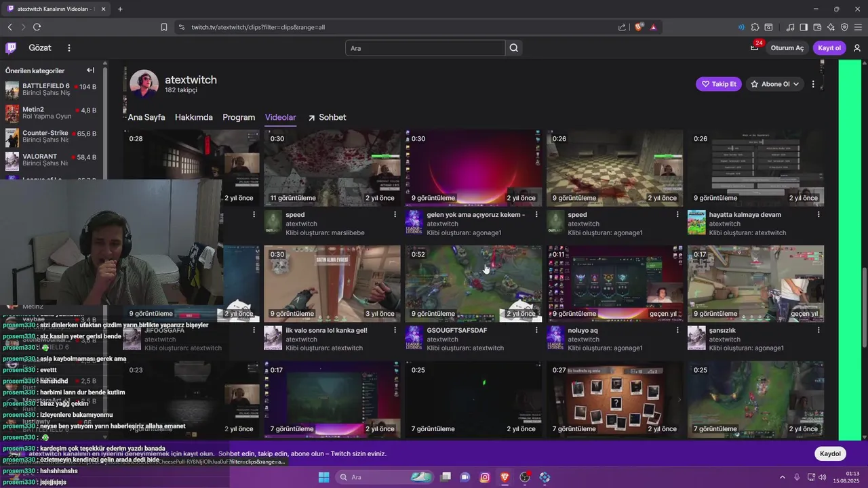This screenshot has width=868, height=488.
Task: Open options for 'noluyo aq' clip
Action: (x=677, y=330)
